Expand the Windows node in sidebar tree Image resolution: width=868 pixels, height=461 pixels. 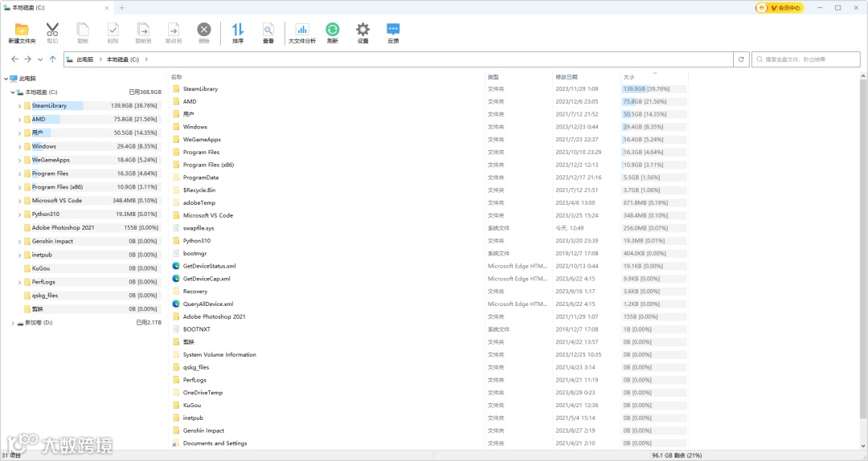[19, 147]
